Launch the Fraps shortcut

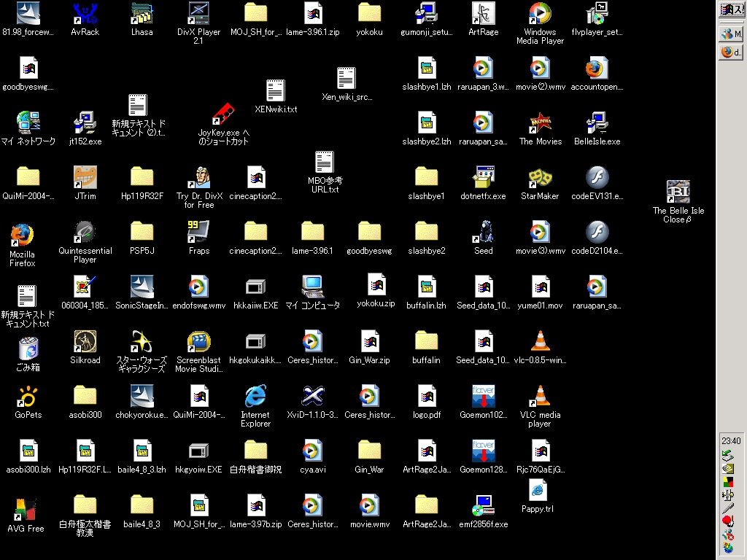tap(198, 238)
